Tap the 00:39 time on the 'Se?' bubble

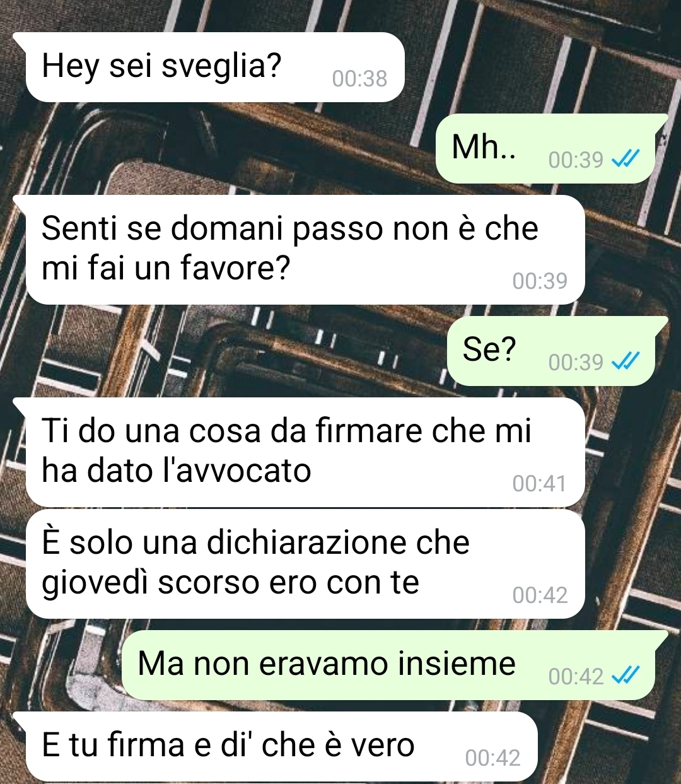coord(576,362)
